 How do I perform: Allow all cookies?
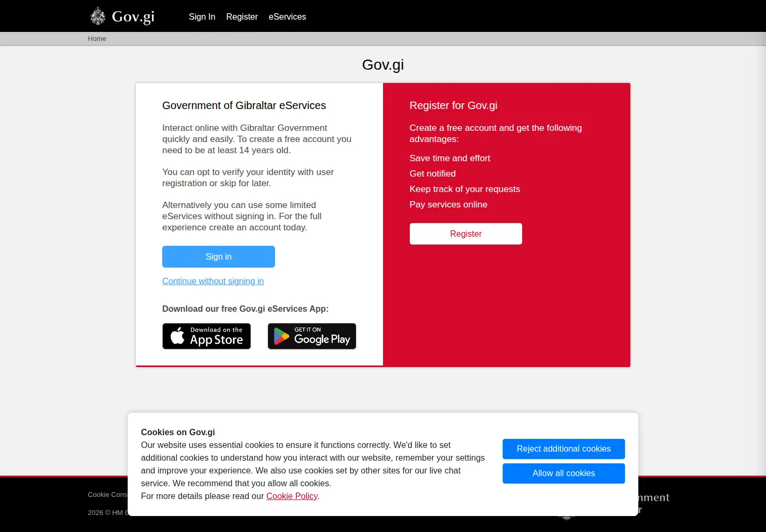pyautogui.click(x=564, y=473)
